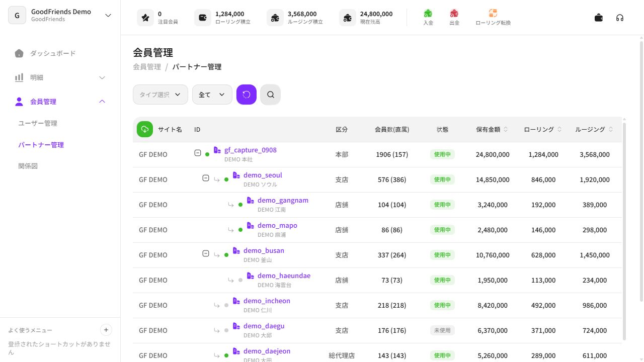Click the ルージング積立 icon
Image resolution: width=644 pixels, height=362 pixels.
coord(275,18)
